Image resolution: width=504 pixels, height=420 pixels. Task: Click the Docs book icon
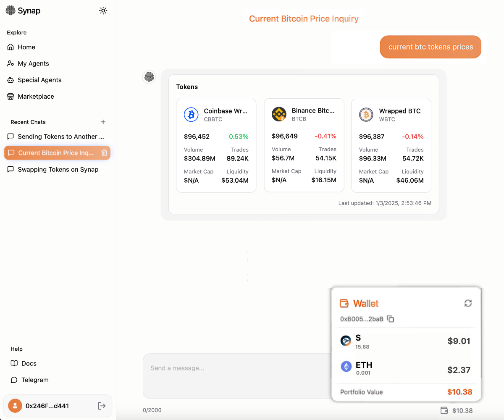(x=14, y=363)
